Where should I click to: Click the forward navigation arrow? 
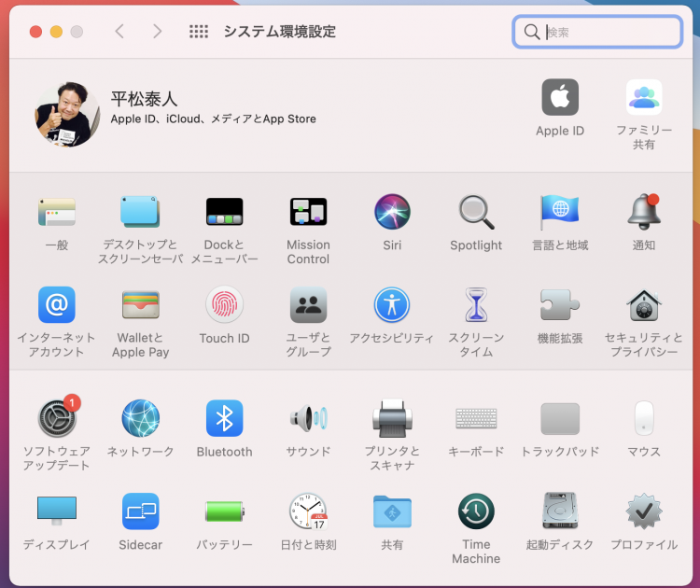157,31
